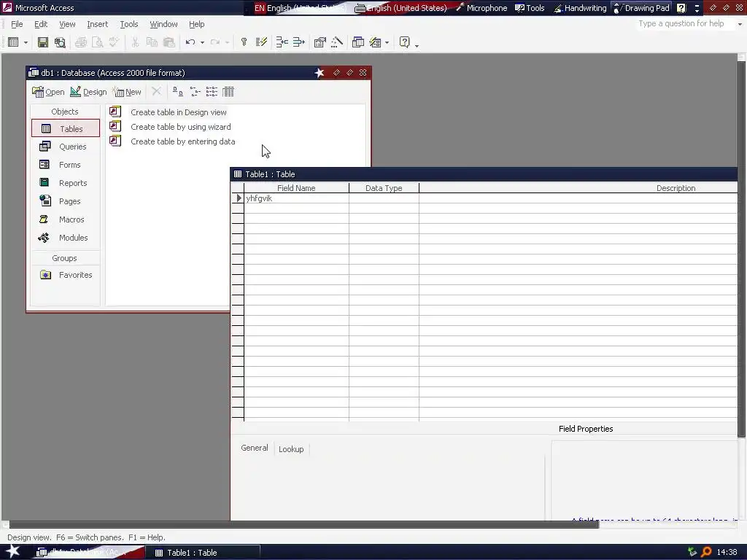747x560 pixels.
Task: Open the Tools menu
Action: coord(128,24)
